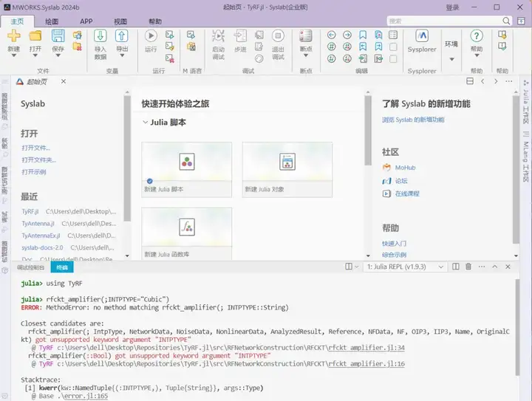Open the 论坛 link
Viewport: 532px width, 401px height.
coord(401,181)
